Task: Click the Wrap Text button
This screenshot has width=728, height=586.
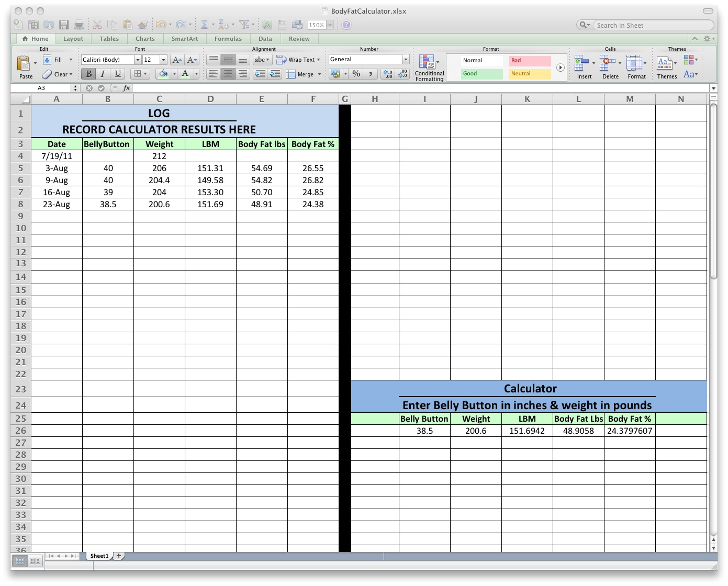Action: 298,60
